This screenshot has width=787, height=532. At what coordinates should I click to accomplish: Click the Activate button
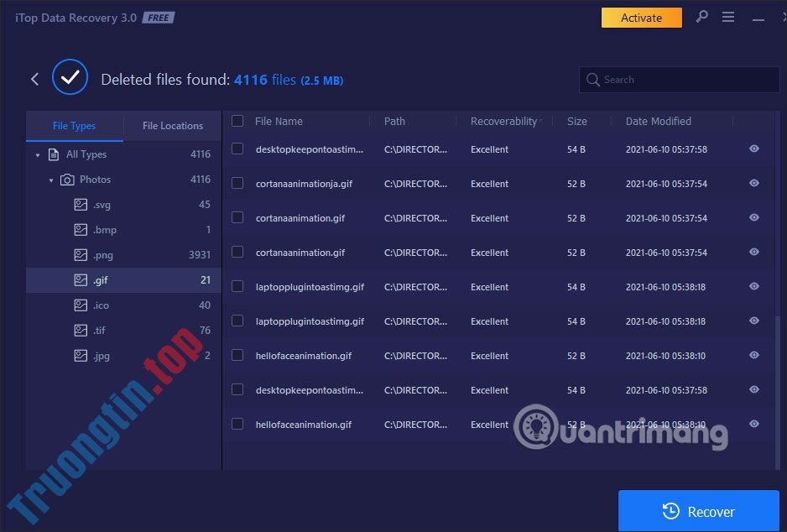641,18
